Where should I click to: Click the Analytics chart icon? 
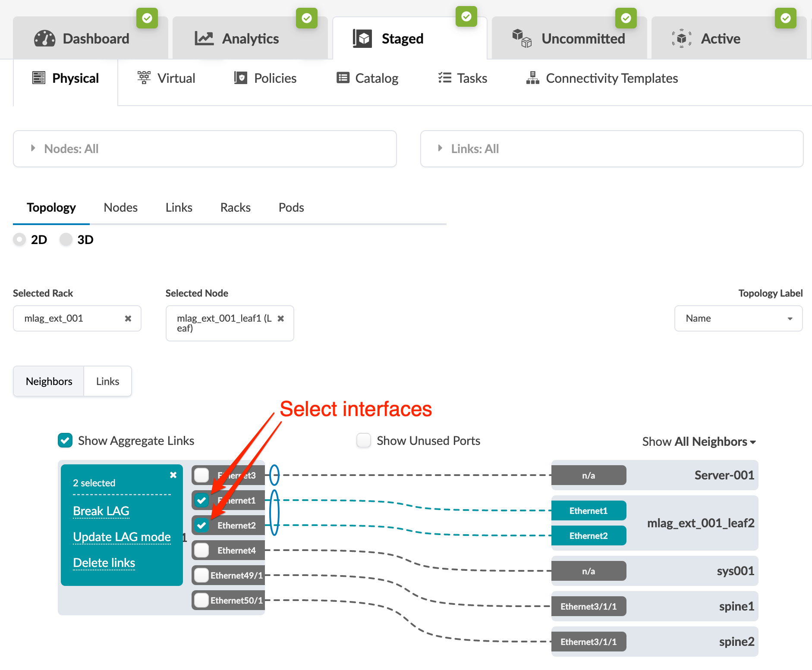204,39
